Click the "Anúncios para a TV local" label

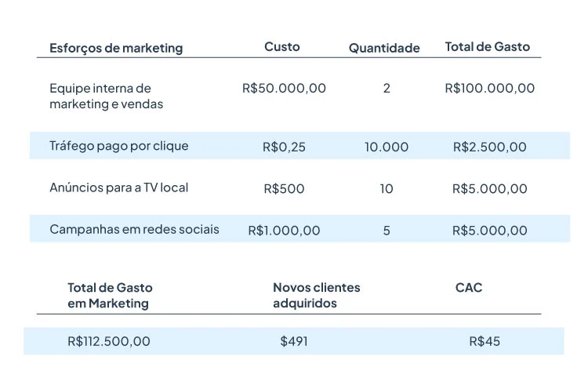(x=119, y=188)
